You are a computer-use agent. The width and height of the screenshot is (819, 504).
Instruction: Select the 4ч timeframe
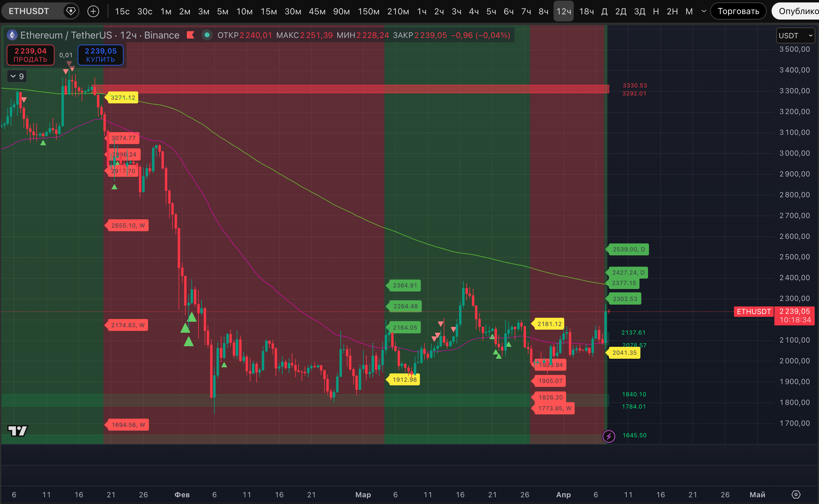(473, 11)
